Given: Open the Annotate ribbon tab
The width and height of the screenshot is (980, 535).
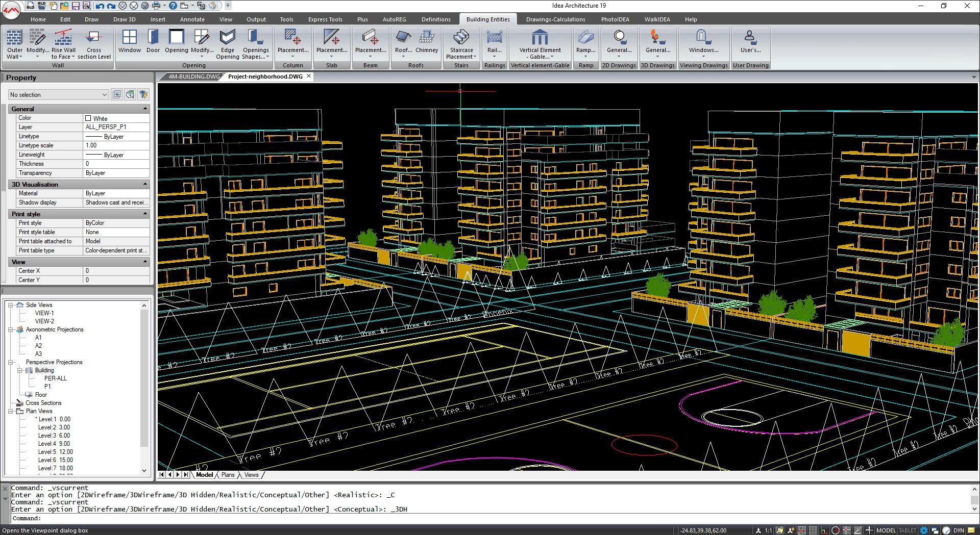Looking at the screenshot, I should [192, 19].
